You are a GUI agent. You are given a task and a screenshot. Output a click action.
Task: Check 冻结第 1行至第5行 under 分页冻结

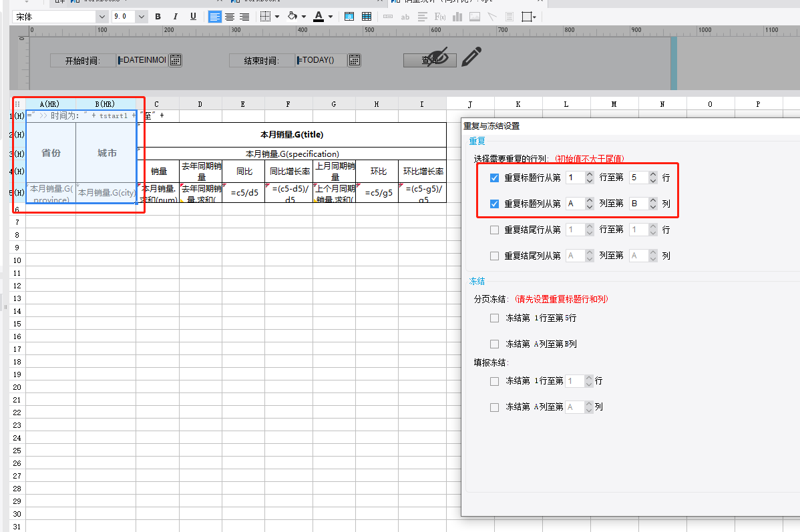494,318
